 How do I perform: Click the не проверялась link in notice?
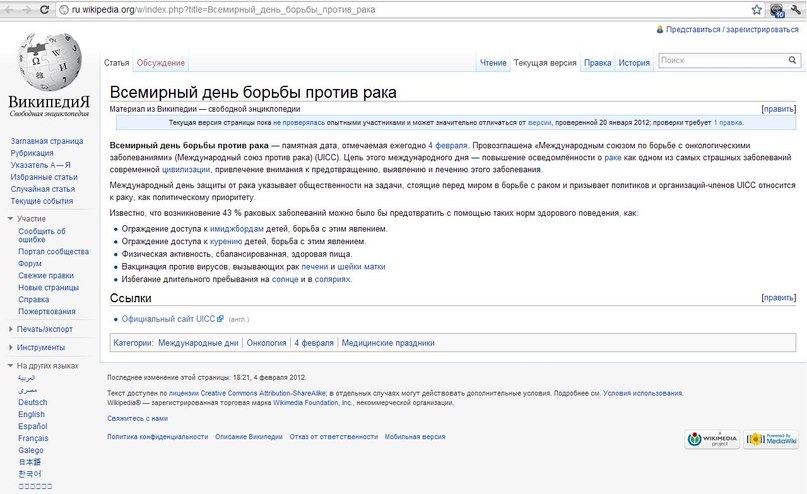tap(299, 122)
